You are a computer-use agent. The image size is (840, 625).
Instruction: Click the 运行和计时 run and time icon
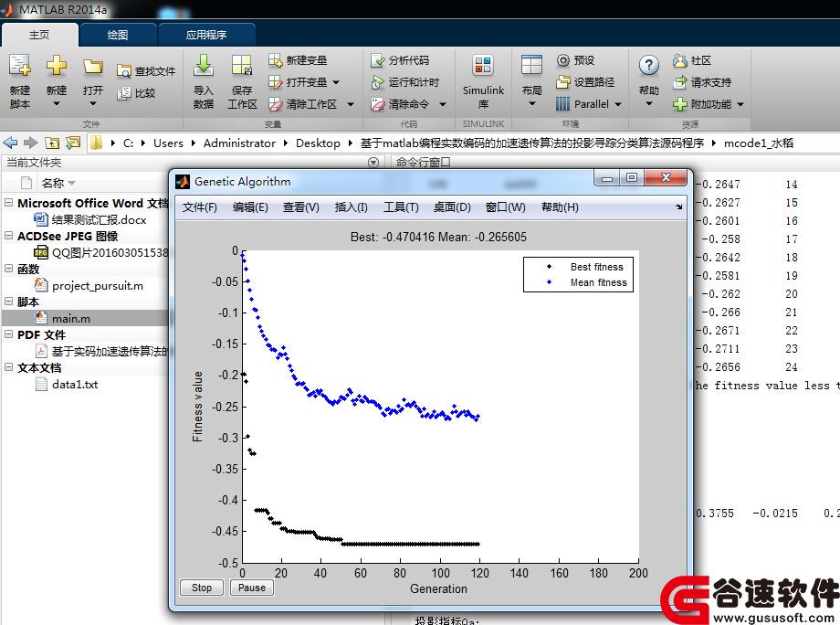[378, 82]
